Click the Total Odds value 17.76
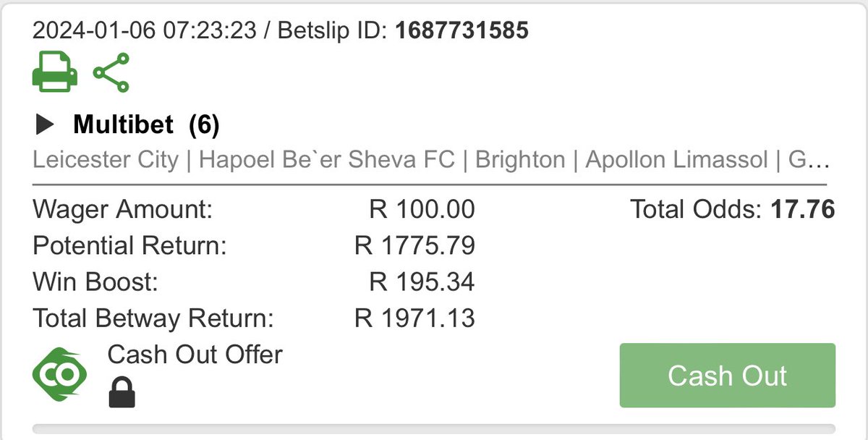The image size is (868, 440). coord(803,210)
